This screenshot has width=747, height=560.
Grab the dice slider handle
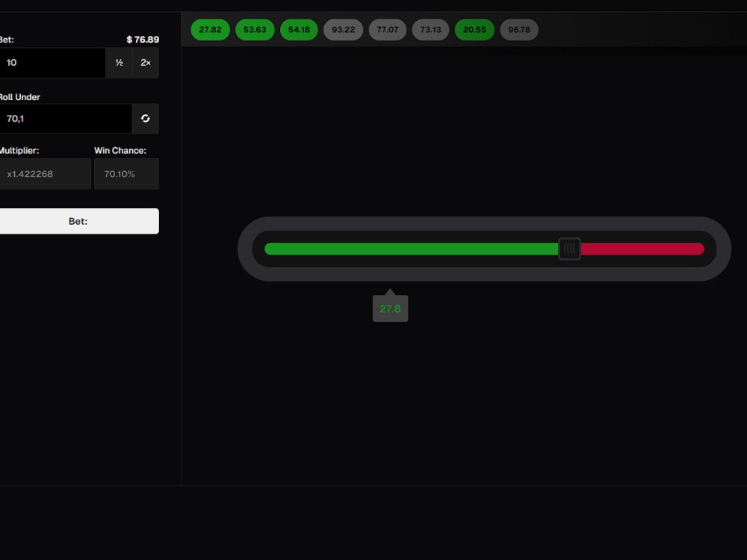click(x=569, y=249)
